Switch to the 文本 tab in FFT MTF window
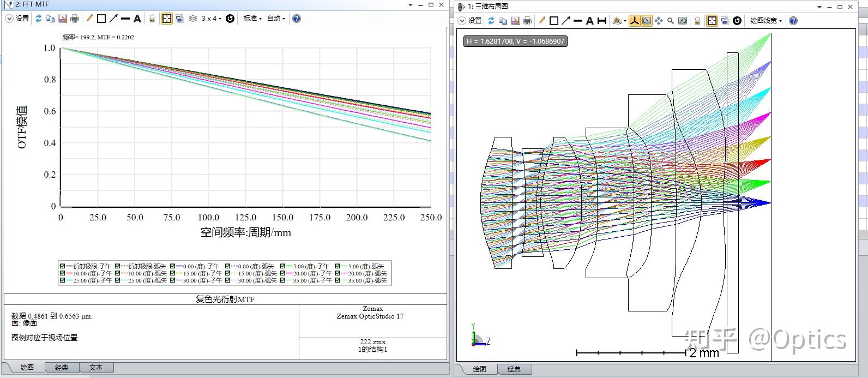This screenshot has width=868, height=378. point(96,368)
